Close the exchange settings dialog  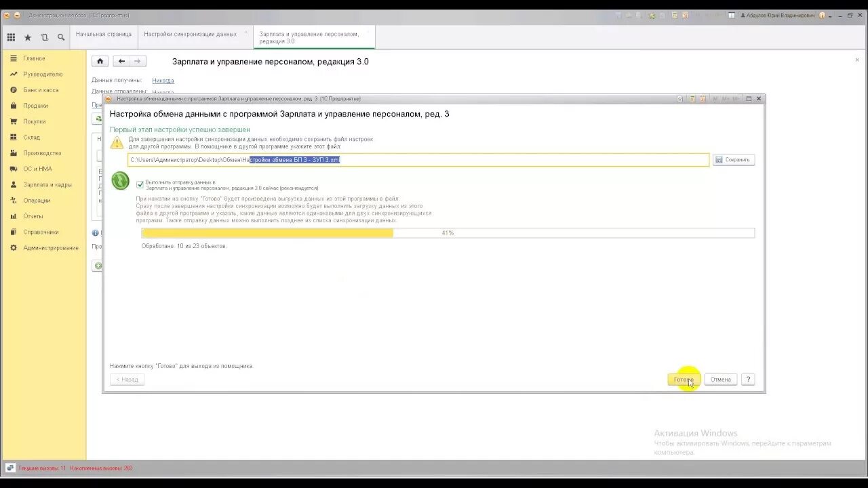(759, 99)
